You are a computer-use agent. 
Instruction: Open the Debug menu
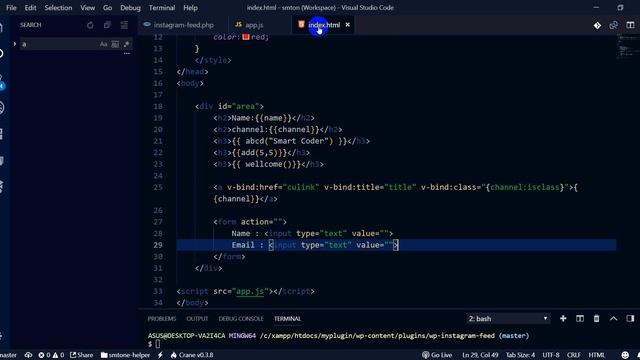coord(130,8)
